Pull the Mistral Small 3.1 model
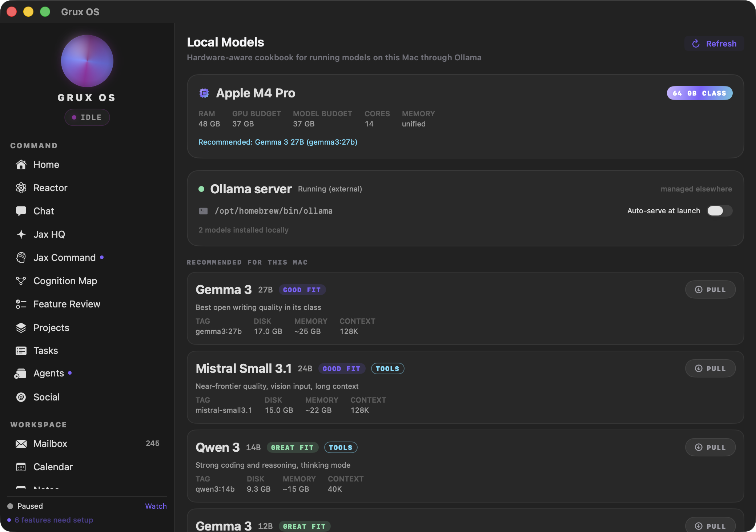Viewport: 756px width, 532px height. 711,368
